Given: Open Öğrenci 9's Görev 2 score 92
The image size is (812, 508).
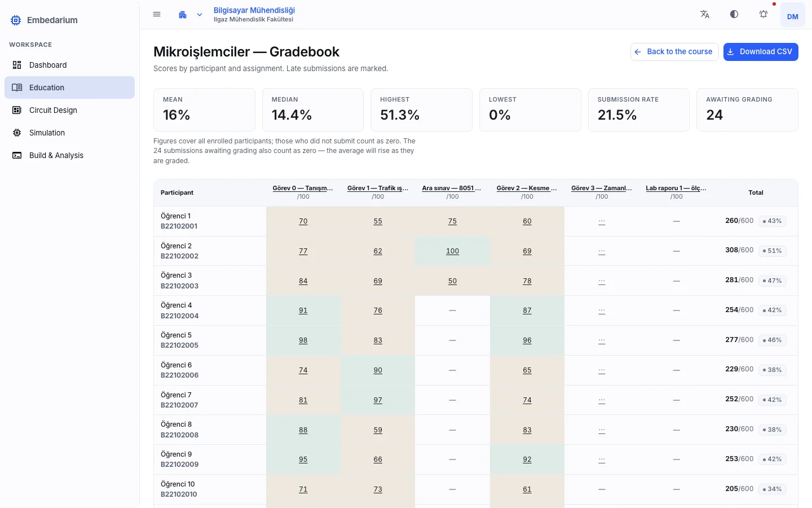Looking at the screenshot, I should point(527,459).
